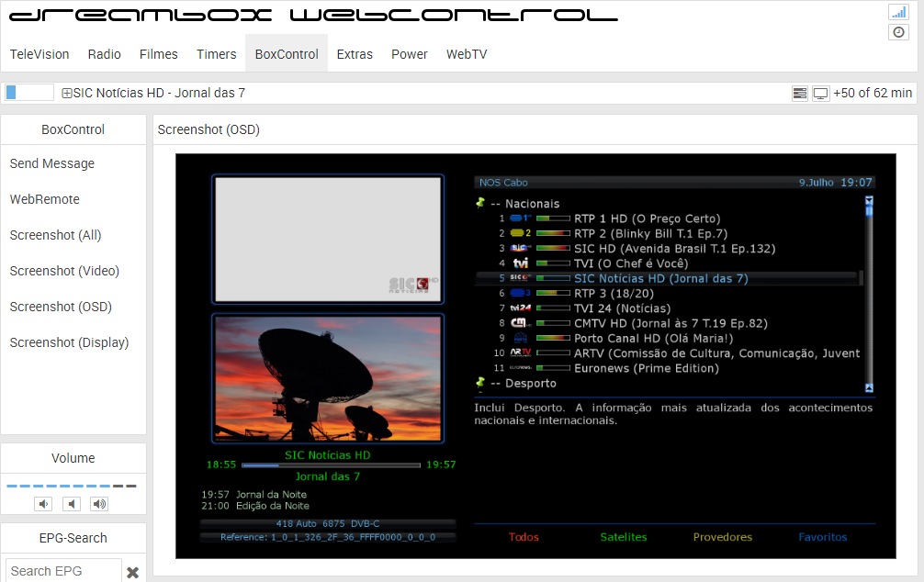This screenshot has width=924, height=582.
Task: Click the clock timer icon below signal meter
Action: [x=898, y=32]
